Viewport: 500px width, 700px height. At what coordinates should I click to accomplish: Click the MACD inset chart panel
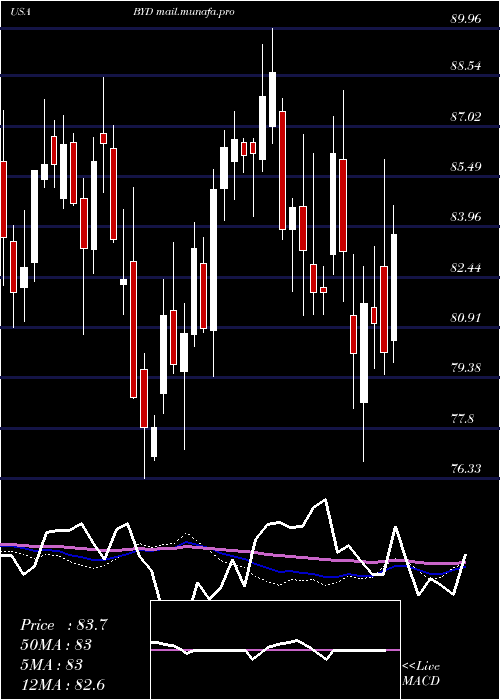coord(275,650)
